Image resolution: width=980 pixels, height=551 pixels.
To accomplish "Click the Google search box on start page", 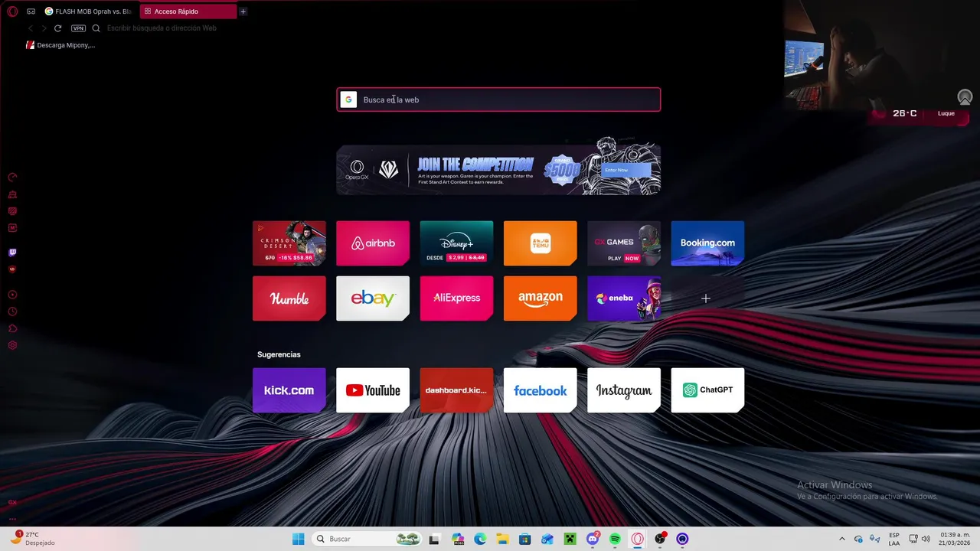I will (498, 99).
